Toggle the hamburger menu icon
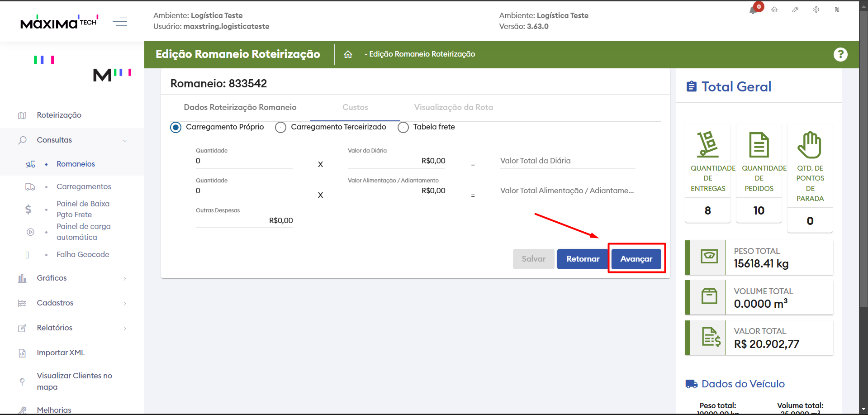 pos(120,22)
